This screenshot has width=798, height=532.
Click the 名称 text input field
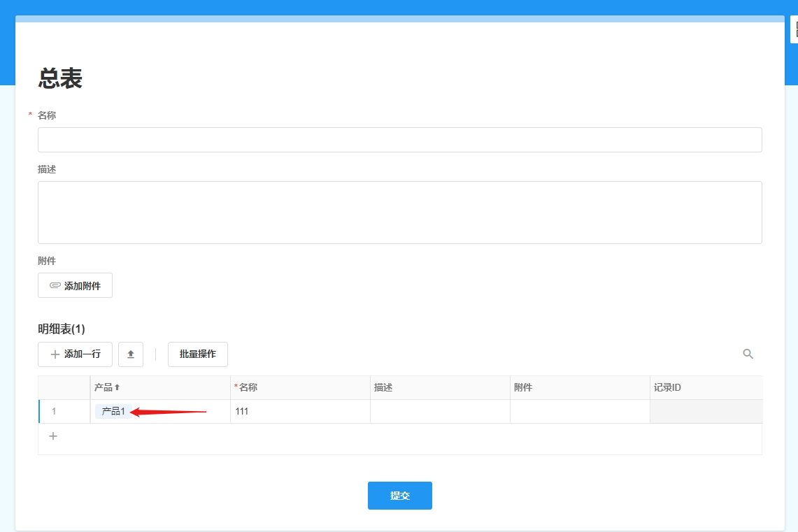pos(399,140)
